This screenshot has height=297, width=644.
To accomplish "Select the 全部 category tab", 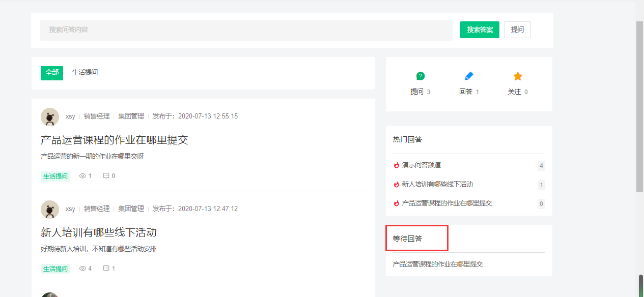I will [x=52, y=73].
